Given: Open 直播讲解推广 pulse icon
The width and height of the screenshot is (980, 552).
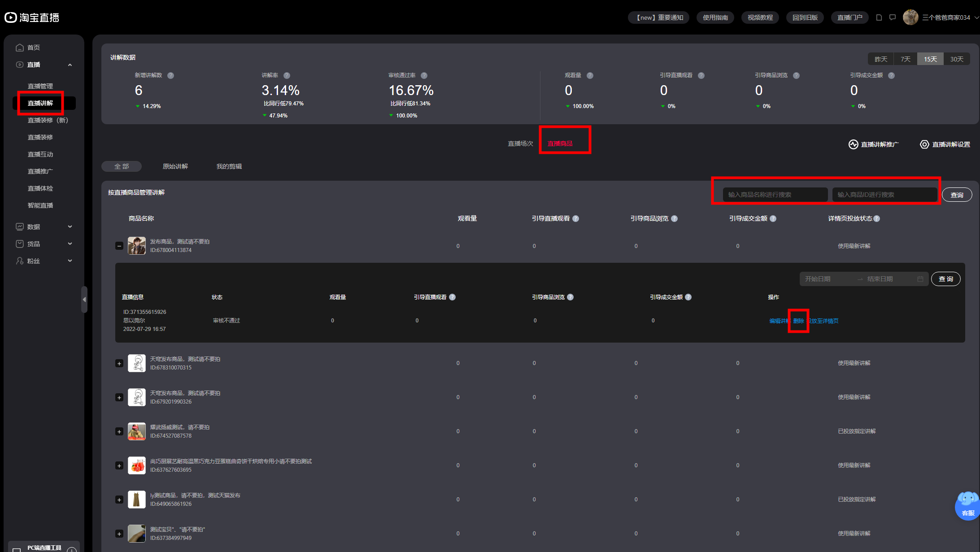Looking at the screenshot, I should [853, 144].
